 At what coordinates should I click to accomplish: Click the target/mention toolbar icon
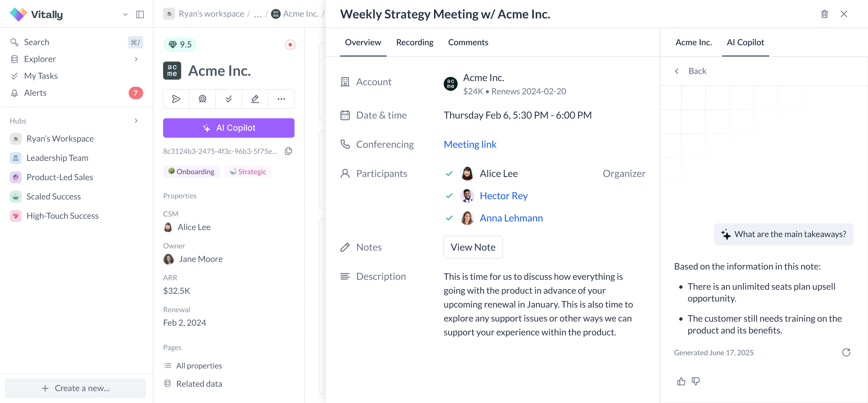(202, 99)
